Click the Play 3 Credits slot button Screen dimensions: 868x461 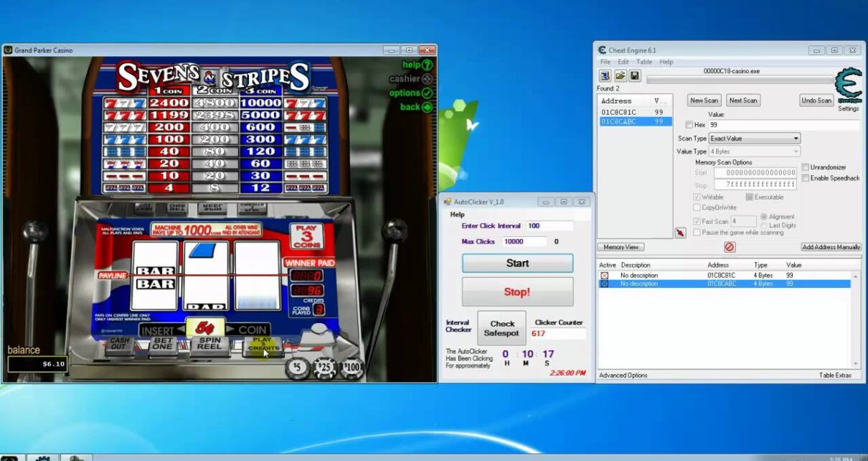tap(263, 345)
